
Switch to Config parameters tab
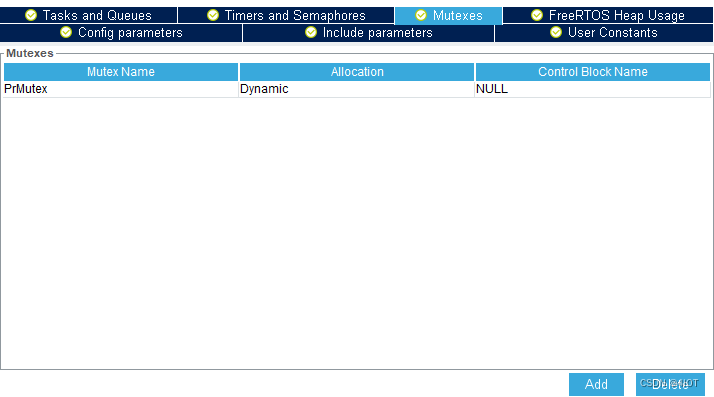[121, 33]
